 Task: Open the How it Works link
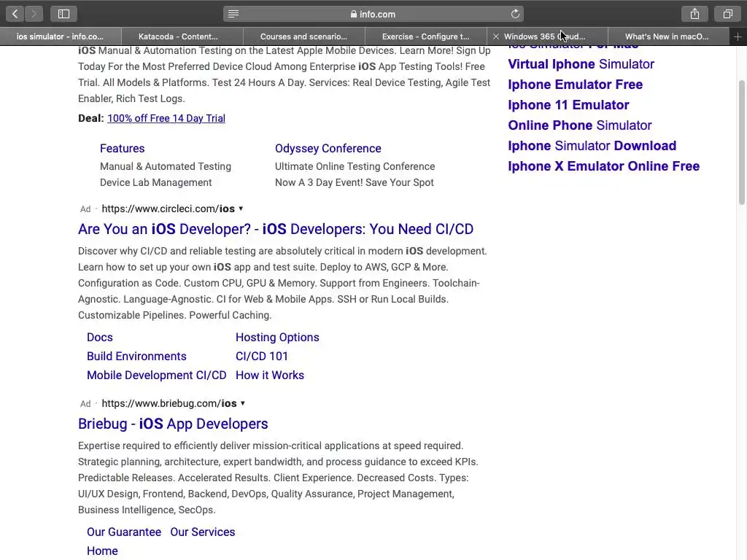270,376
